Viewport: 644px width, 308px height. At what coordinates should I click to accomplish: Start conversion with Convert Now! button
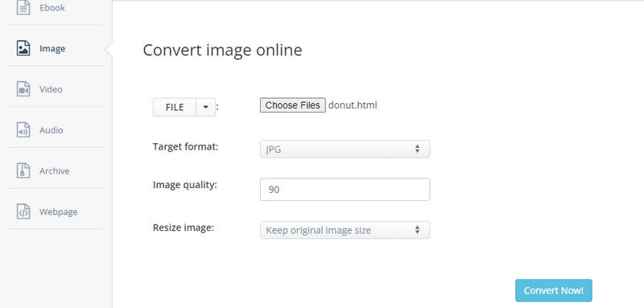click(554, 290)
